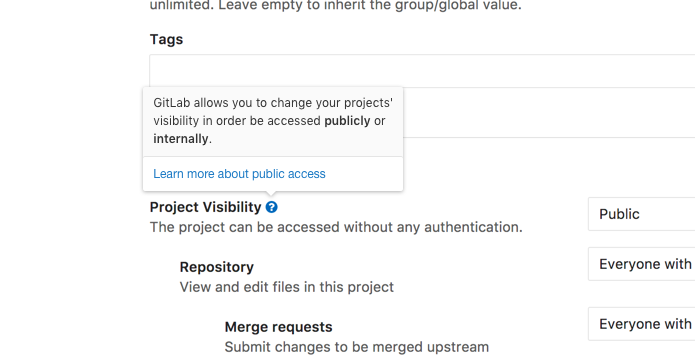Click the GitLab allows you popover message

click(273, 121)
